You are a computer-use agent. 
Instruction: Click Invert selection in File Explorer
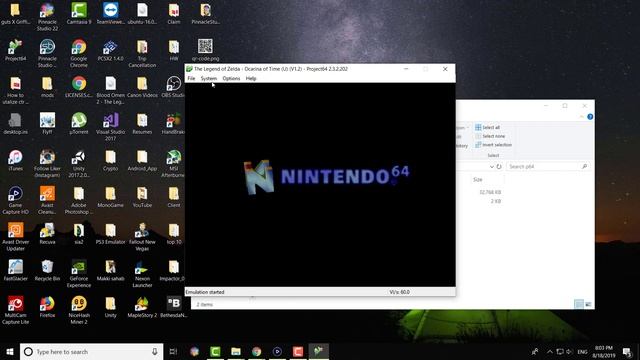tap(493, 145)
